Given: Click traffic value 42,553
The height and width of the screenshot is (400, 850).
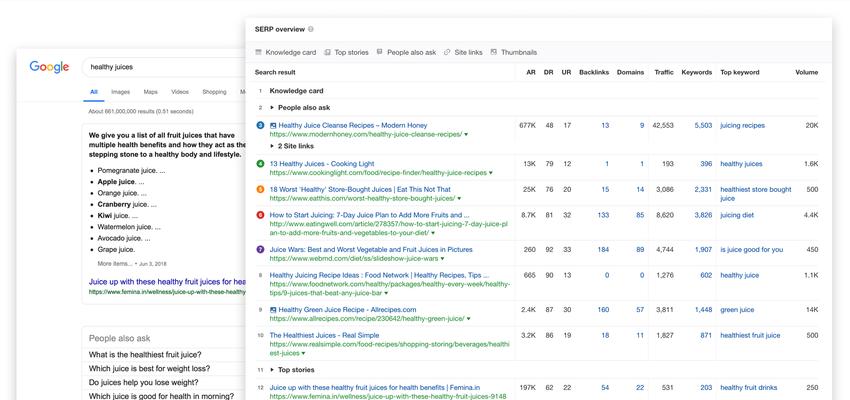Looking at the screenshot, I should tap(663, 125).
